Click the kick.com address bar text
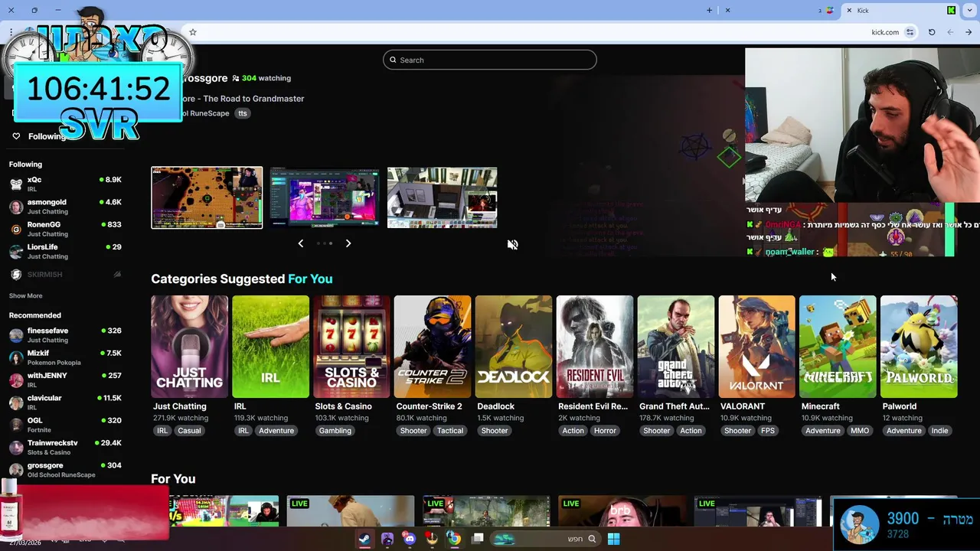Viewport: 980px width, 551px height. (885, 32)
